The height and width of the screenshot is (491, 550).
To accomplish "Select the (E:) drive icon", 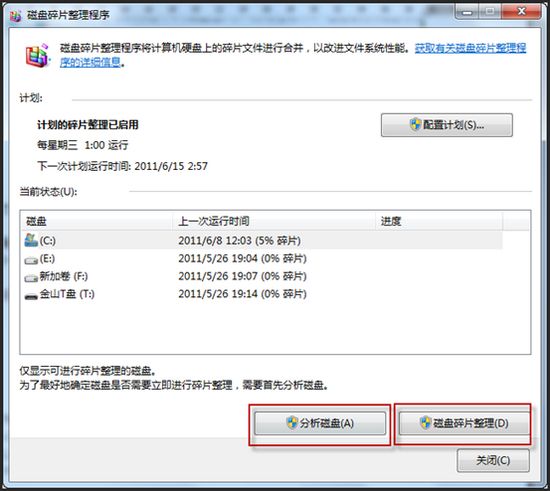I will [x=31, y=260].
